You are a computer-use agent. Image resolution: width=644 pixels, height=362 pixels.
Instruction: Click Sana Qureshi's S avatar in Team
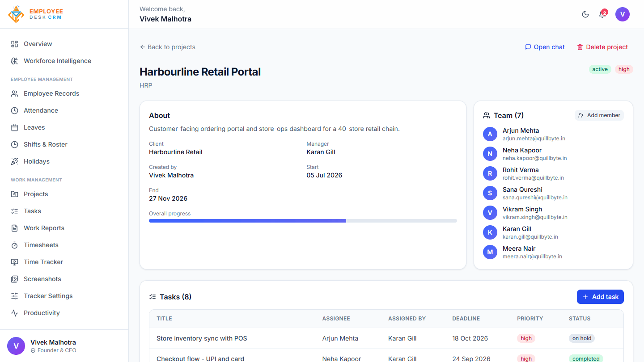490,193
